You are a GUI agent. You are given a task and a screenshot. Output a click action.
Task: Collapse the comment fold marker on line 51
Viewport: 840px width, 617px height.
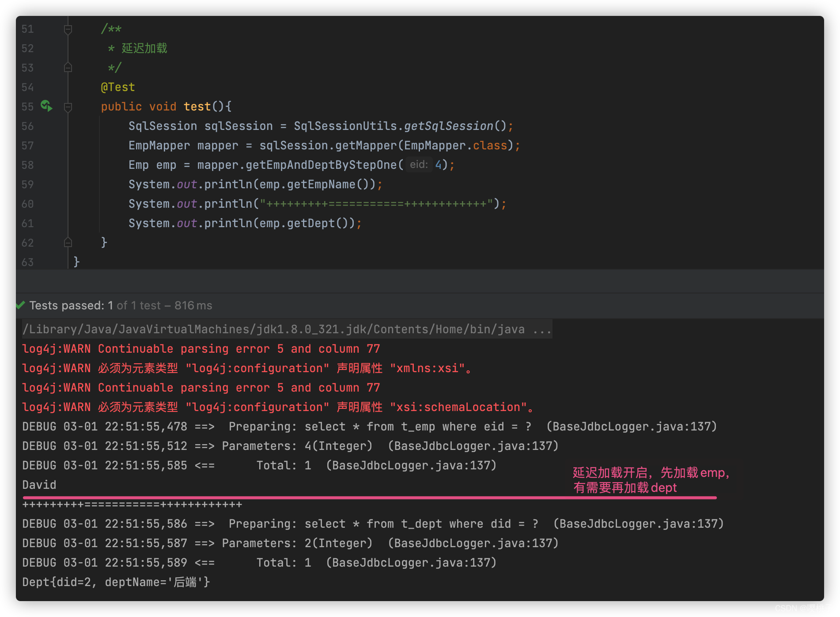pos(68,29)
